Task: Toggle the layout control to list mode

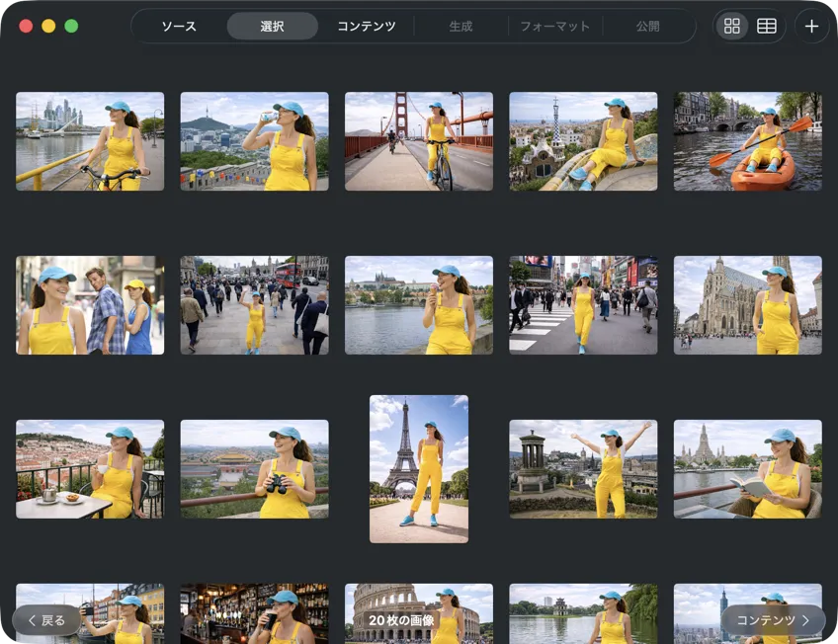Action: [766, 26]
